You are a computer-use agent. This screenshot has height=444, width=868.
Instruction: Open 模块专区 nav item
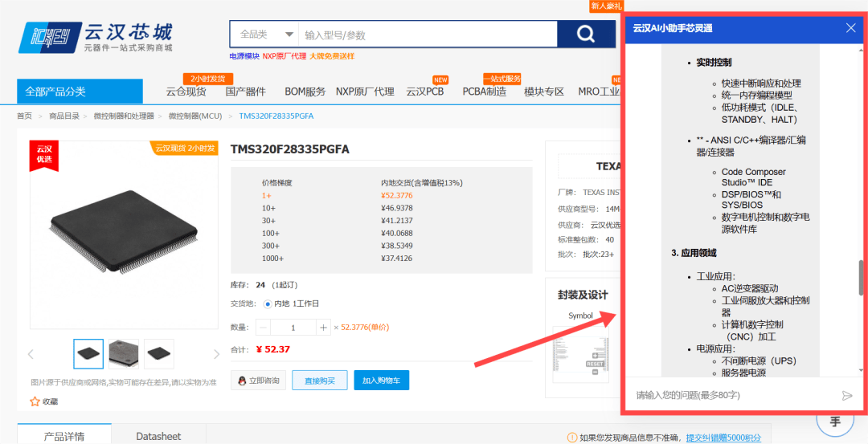pos(543,92)
